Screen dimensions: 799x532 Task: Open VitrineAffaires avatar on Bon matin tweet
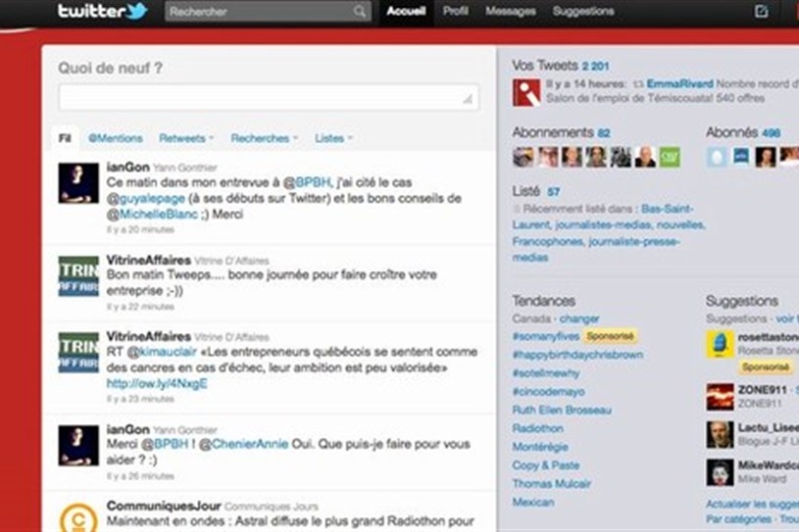(x=78, y=276)
